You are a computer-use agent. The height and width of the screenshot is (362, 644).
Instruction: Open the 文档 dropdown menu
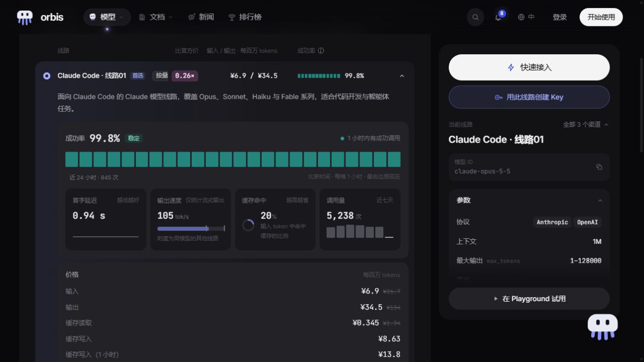click(x=156, y=17)
